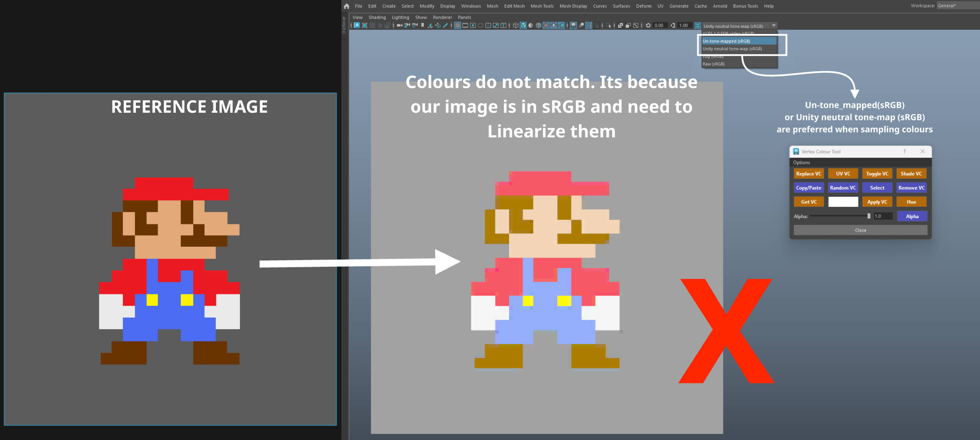The width and height of the screenshot is (980, 440).
Task: Click the Screen Space Ambient Occlusion icon
Action: pos(573,26)
